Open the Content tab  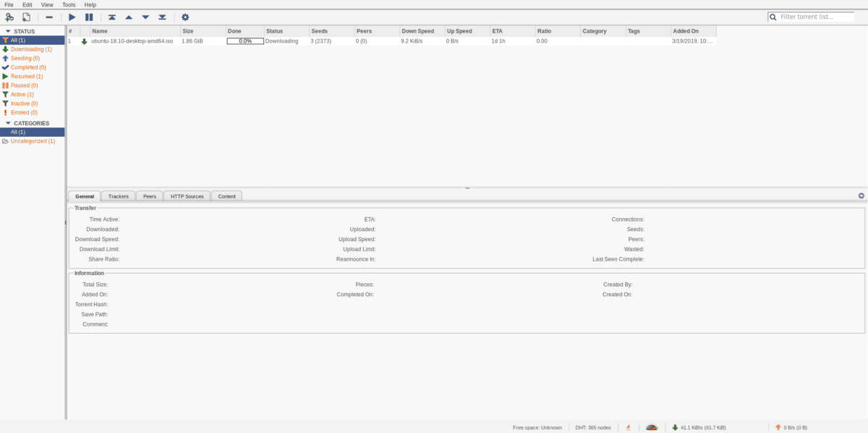tap(226, 196)
